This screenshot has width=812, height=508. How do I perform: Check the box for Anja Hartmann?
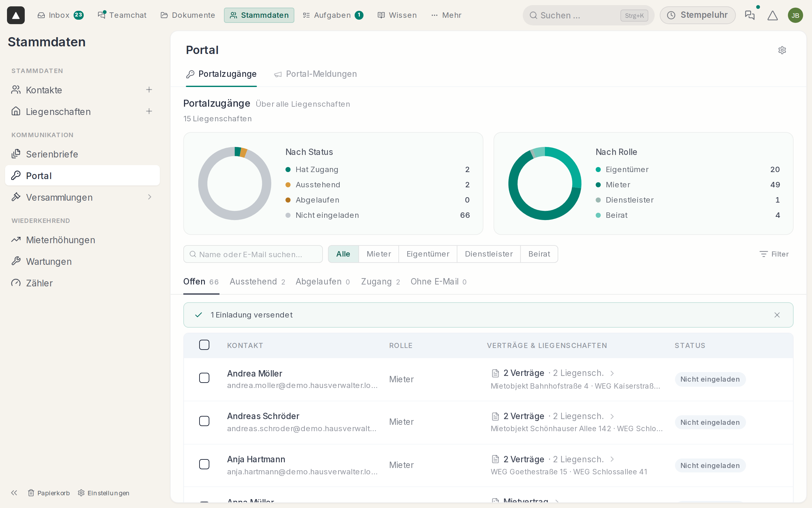pos(204,464)
